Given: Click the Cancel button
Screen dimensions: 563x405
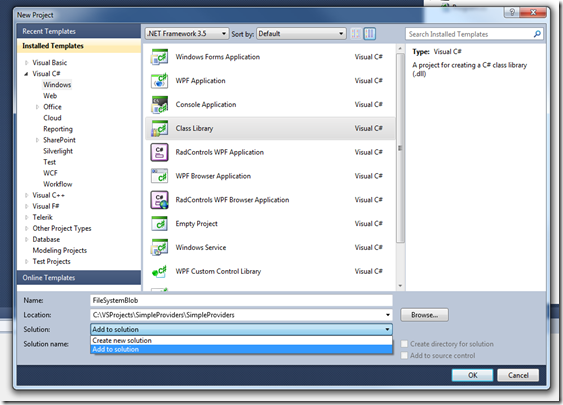Looking at the screenshot, I should (518, 375).
